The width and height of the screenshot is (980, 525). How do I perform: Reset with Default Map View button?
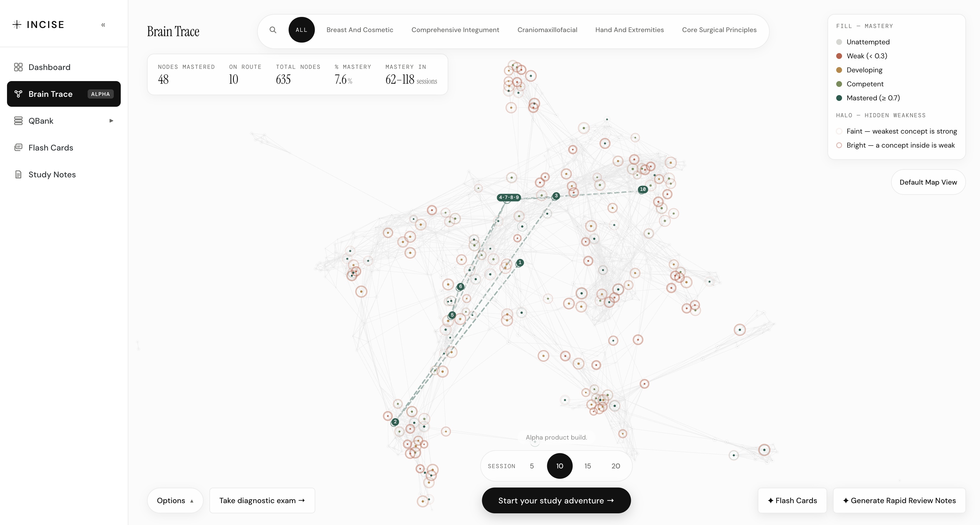928,182
